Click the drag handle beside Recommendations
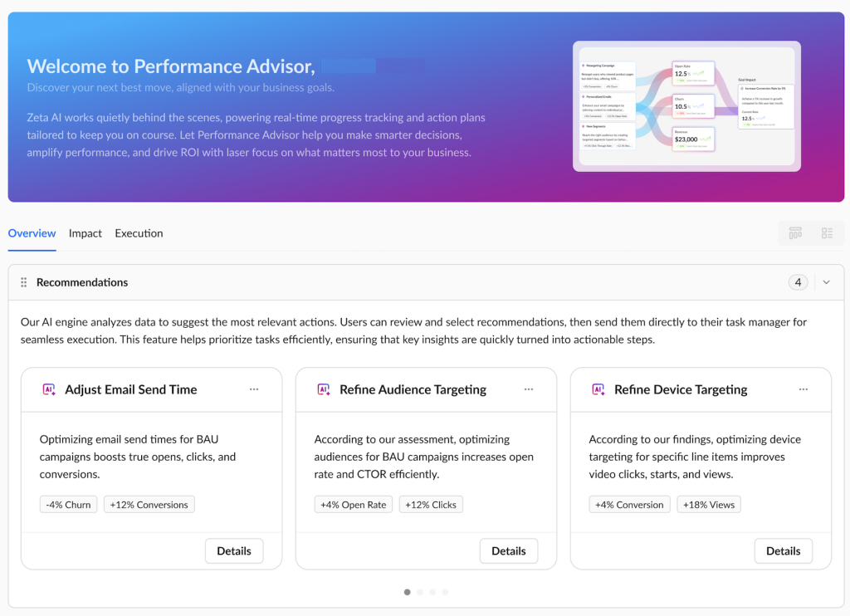Screen dimensions: 850x616 [25, 282]
